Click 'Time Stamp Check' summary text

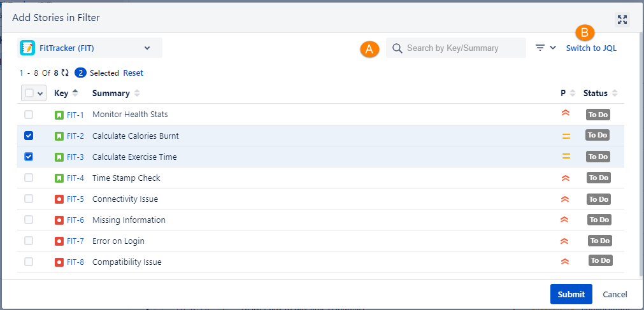(x=126, y=178)
